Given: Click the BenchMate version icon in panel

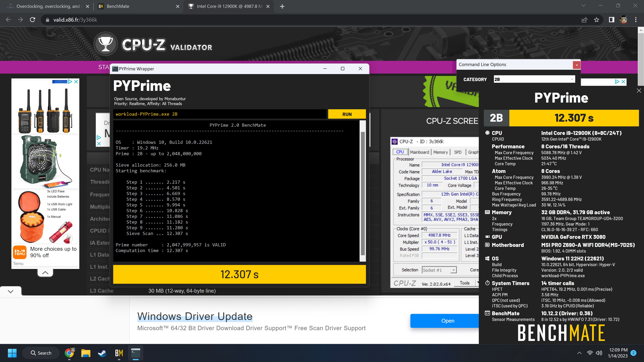Looking at the screenshot, I should click(x=487, y=313).
